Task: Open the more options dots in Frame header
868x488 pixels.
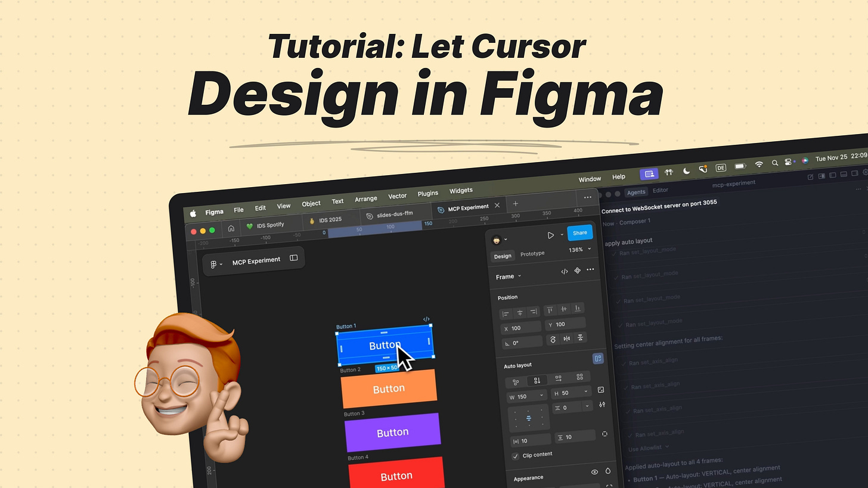Action: point(590,269)
